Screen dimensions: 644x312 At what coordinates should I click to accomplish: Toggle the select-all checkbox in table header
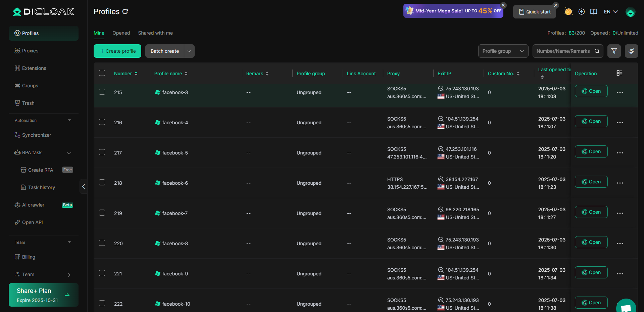(102, 73)
